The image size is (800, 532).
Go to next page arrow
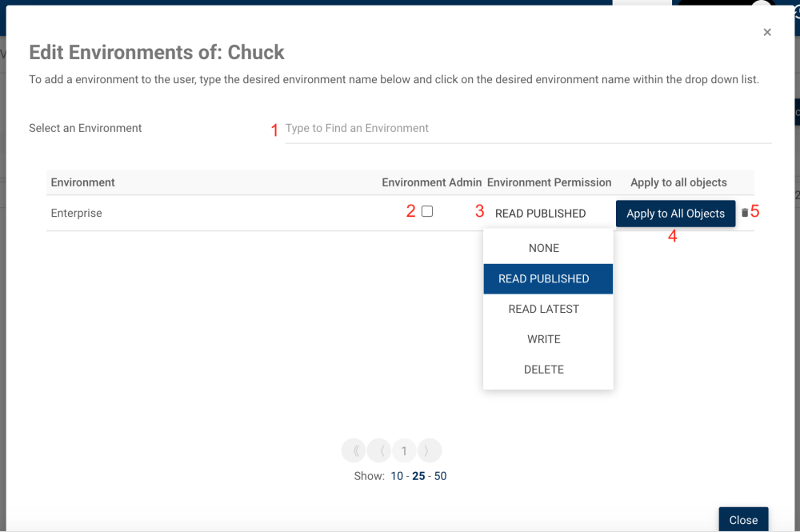[x=430, y=451]
